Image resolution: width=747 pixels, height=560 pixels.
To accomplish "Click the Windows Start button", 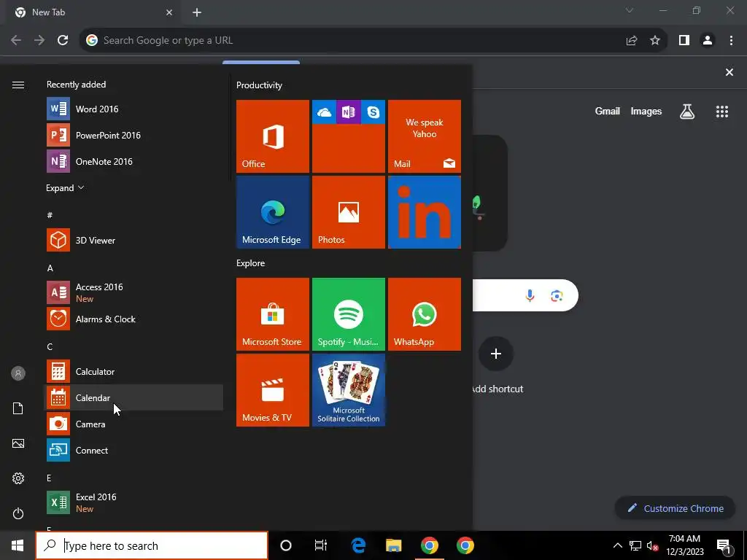I will [18, 545].
